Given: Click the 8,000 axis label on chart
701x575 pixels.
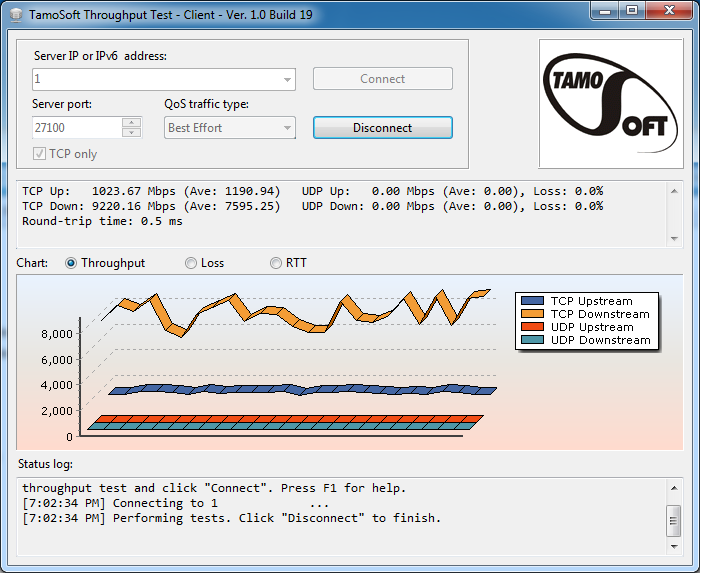Looking at the screenshot, I should click(x=57, y=334).
